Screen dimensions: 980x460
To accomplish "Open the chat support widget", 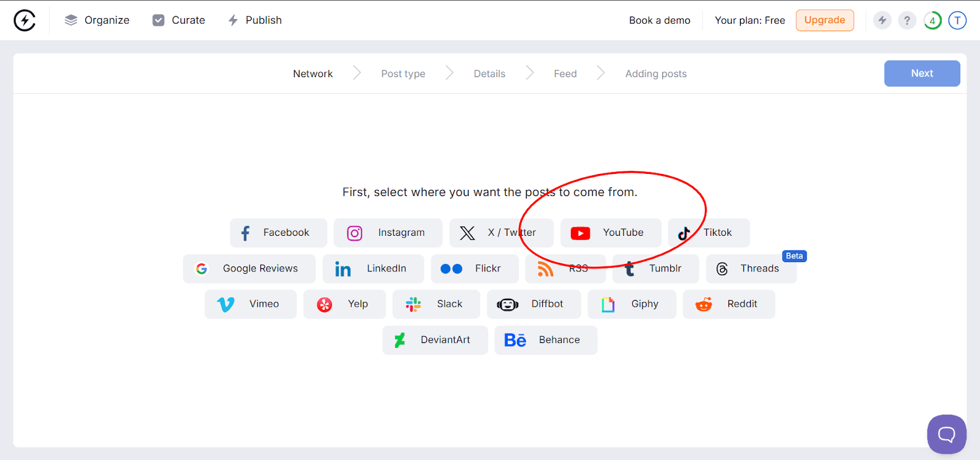I will tap(947, 434).
